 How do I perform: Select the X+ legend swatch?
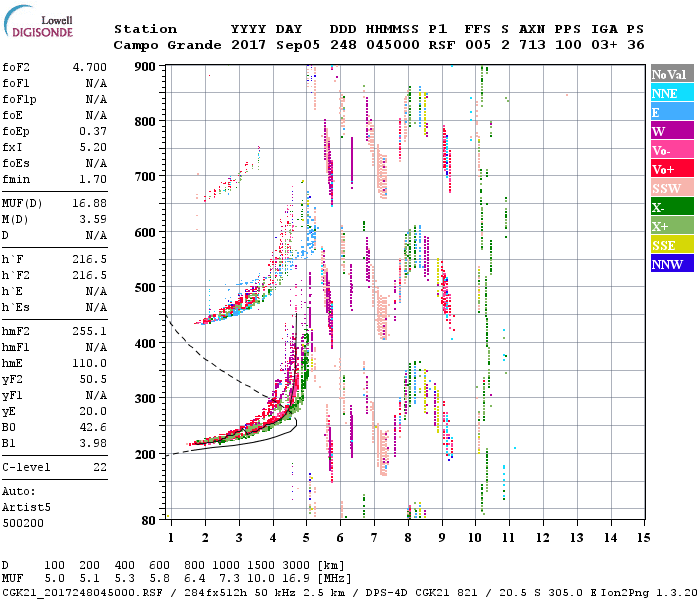point(672,226)
